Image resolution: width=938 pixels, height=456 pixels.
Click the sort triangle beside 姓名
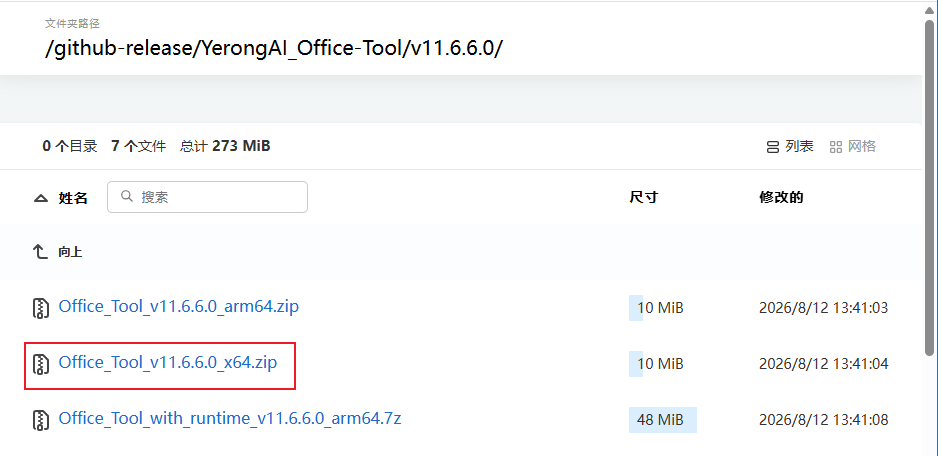(41, 199)
